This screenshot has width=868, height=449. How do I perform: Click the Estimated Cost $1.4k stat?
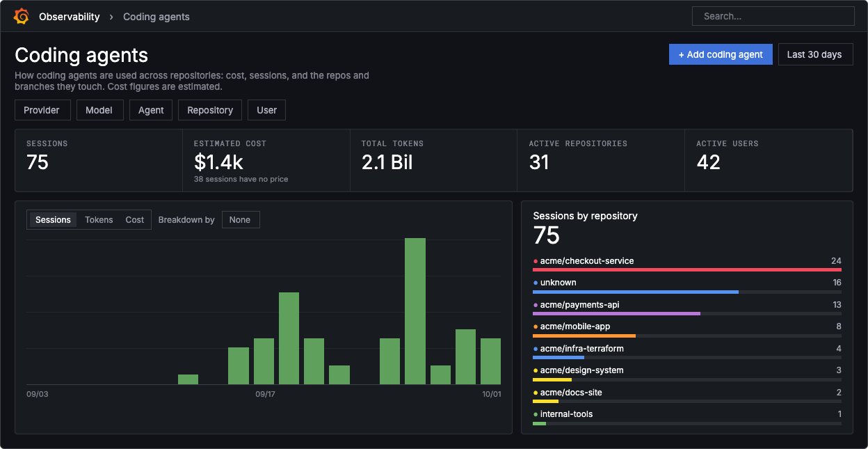(x=218, y=162)
